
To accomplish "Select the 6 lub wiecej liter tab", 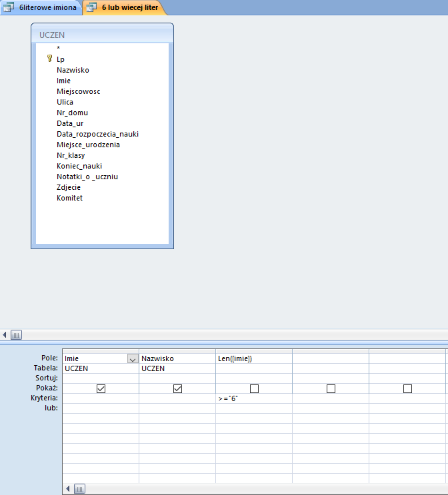I will coord(129,7).
